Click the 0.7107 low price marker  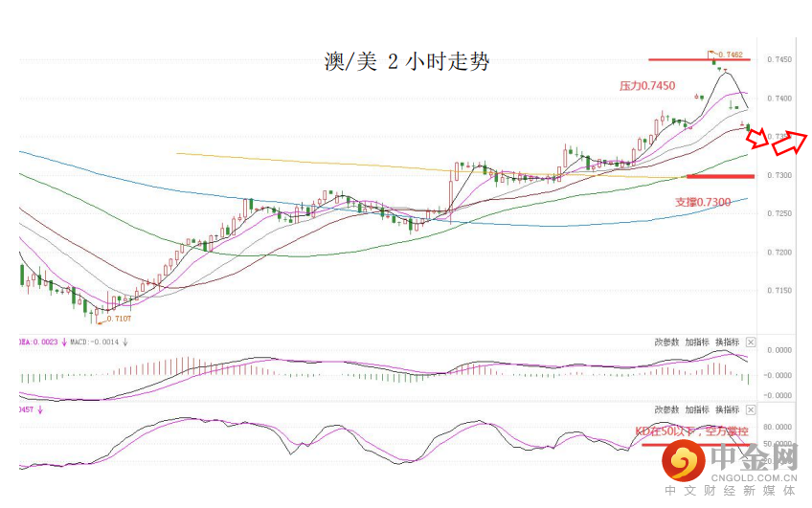(x=119, y=319)
